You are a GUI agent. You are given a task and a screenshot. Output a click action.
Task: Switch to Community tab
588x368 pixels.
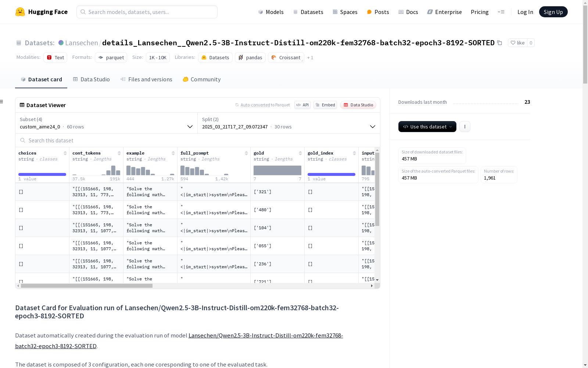(201, 79)
